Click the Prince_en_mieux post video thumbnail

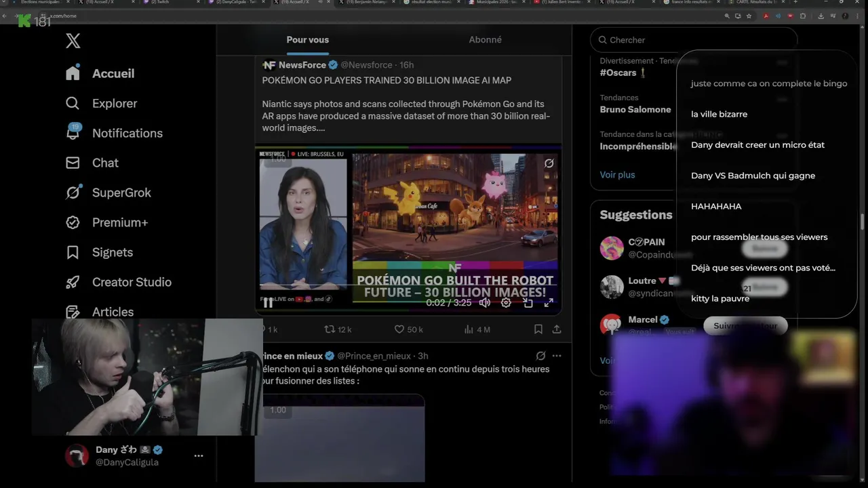click(340, 438)
